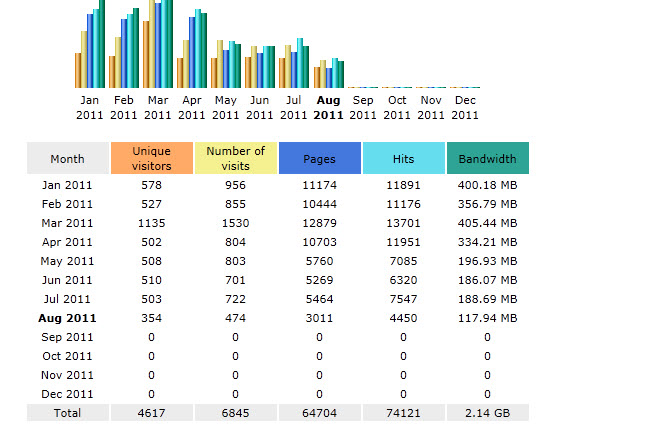
Task: Click hits value 13701
Action: click(x=404, y=223)
